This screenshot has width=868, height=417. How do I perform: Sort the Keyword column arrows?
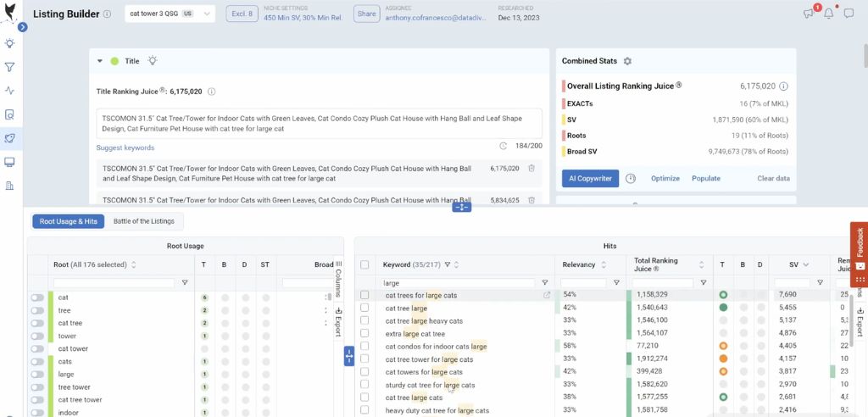(457, 264)
